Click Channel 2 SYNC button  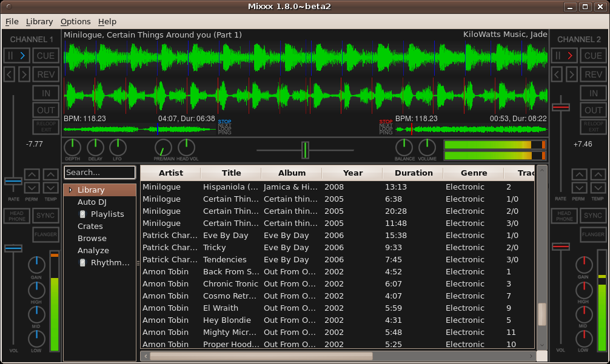click(593, 216)
